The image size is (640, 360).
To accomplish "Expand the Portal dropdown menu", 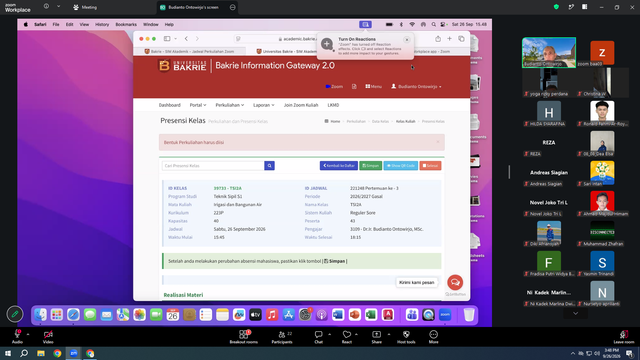I will click(198, 105).
